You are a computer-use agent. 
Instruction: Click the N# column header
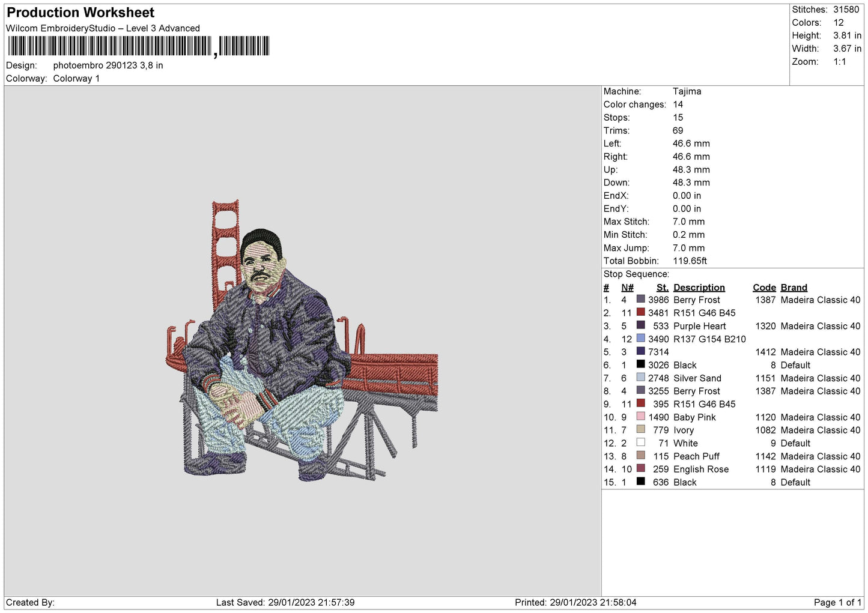click(x=627, y=288)
